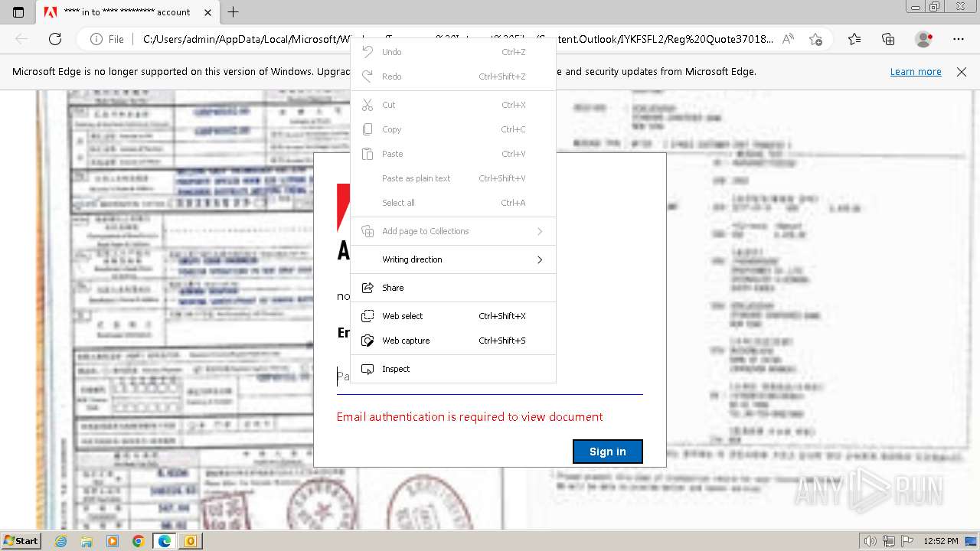This screenshot has width=980, height=551.
Task: Close the Adobe account browser tab
Action: [x=208, y=12]
